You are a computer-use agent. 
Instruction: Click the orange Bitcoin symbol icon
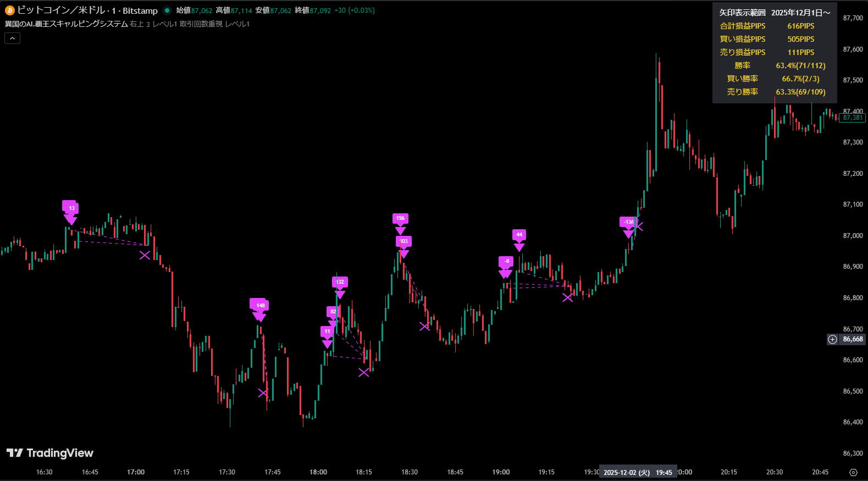[9, 10]
